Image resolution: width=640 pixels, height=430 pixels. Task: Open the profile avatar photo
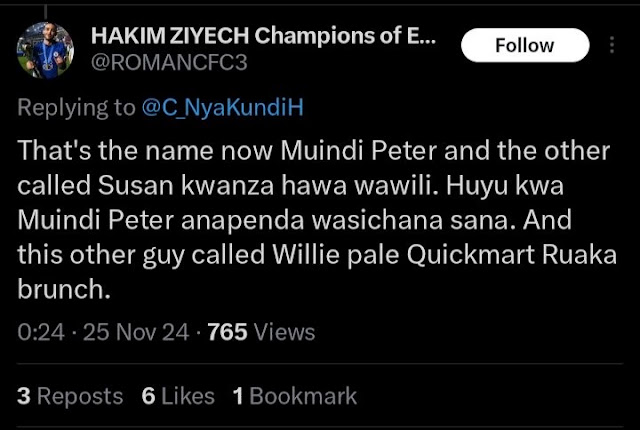[45, 50]
